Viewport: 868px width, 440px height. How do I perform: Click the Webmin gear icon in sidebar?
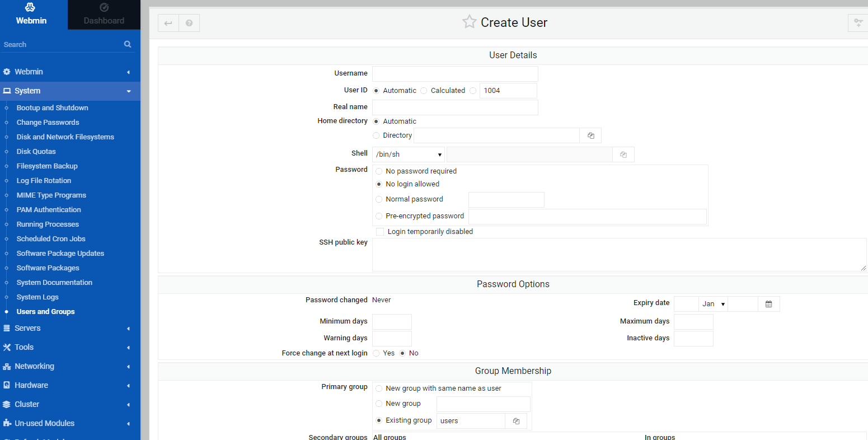(7, 72)
